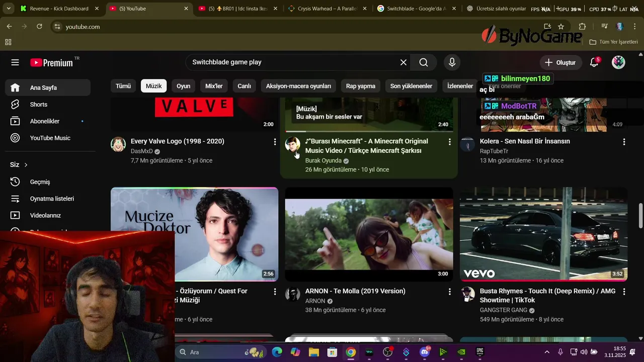Clear the search box text
Viewport: 644px width, 362px height.
point(404,62)
